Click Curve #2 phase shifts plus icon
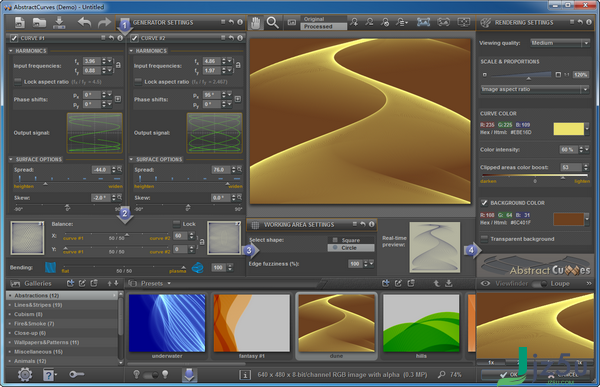 238,99
